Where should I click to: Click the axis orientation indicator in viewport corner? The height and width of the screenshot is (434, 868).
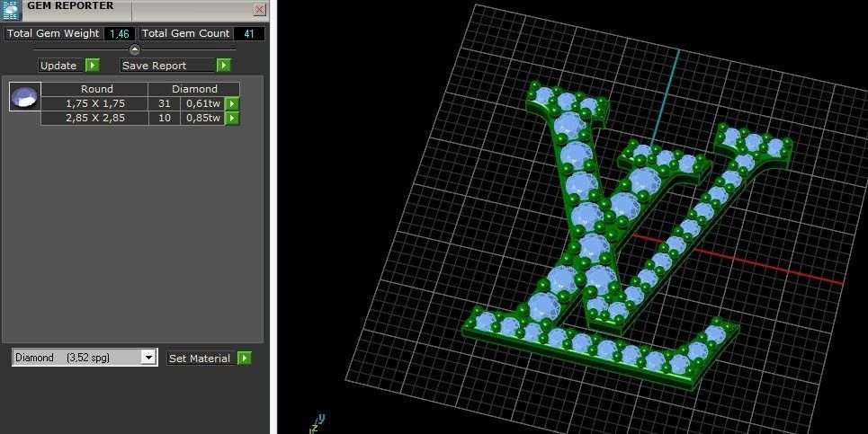(x=316, y=423)
